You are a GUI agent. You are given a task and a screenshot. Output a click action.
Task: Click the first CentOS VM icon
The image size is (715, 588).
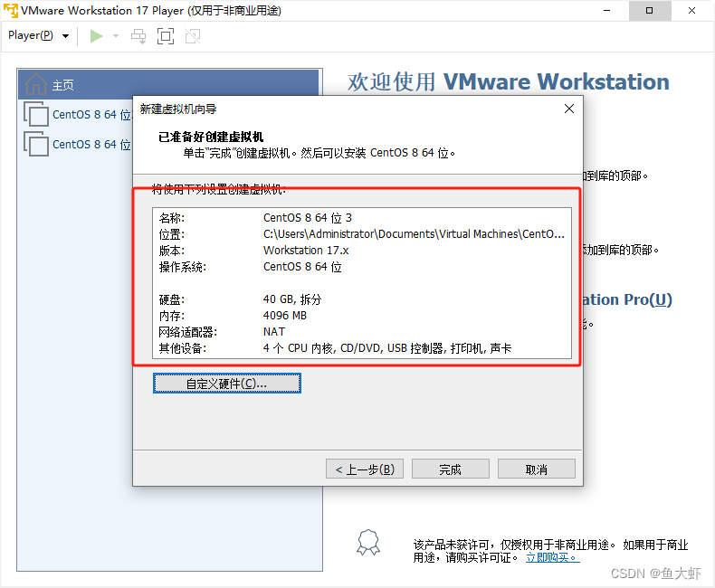click(36, 114)
